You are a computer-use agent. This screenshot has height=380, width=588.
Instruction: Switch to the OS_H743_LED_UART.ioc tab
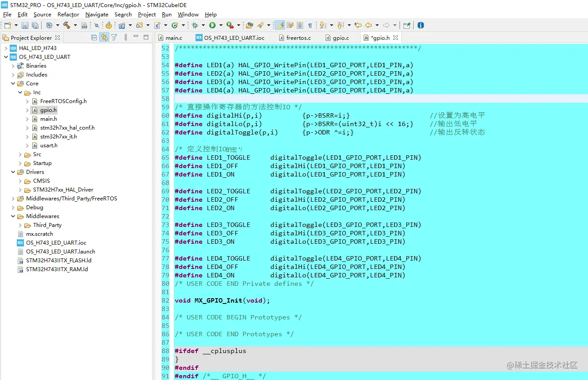point(231,38)
